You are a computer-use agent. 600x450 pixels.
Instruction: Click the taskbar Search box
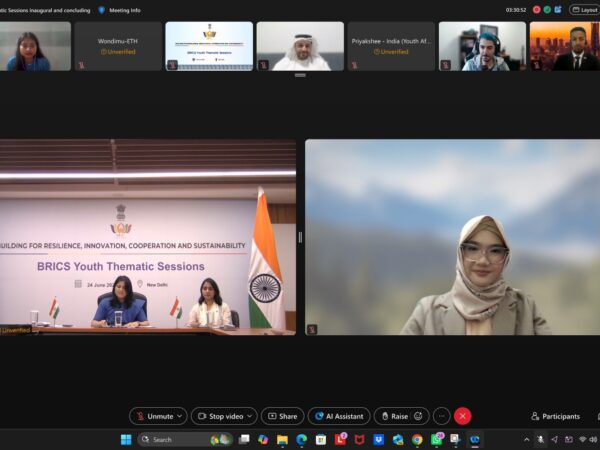[x=185, y=439]
